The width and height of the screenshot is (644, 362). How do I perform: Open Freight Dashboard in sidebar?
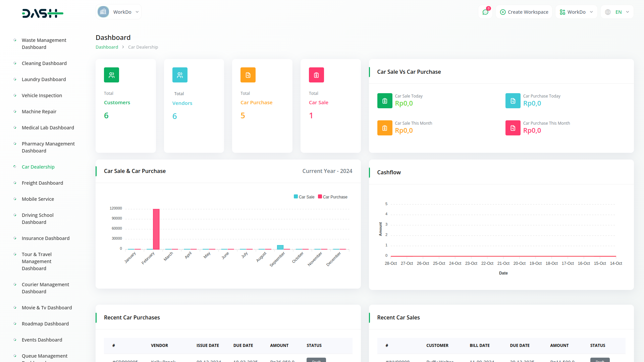(x=42, y=183)
